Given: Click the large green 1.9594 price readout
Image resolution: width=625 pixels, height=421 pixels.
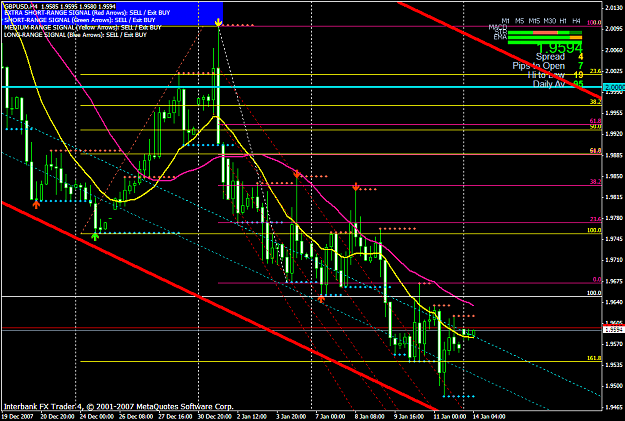Looking at the screenshot, I should 560,48.
